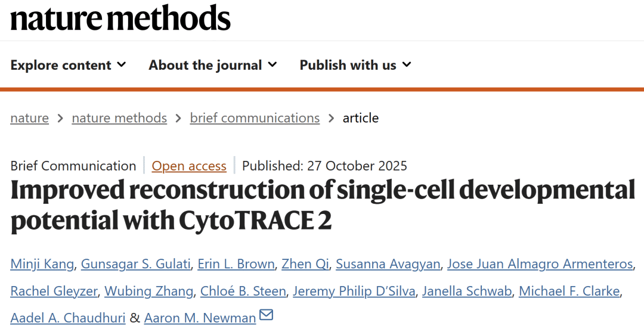This screenshot has height=332, width=644.
Task: Select author Michael F. Clarke
Action: tap(569, 291)
